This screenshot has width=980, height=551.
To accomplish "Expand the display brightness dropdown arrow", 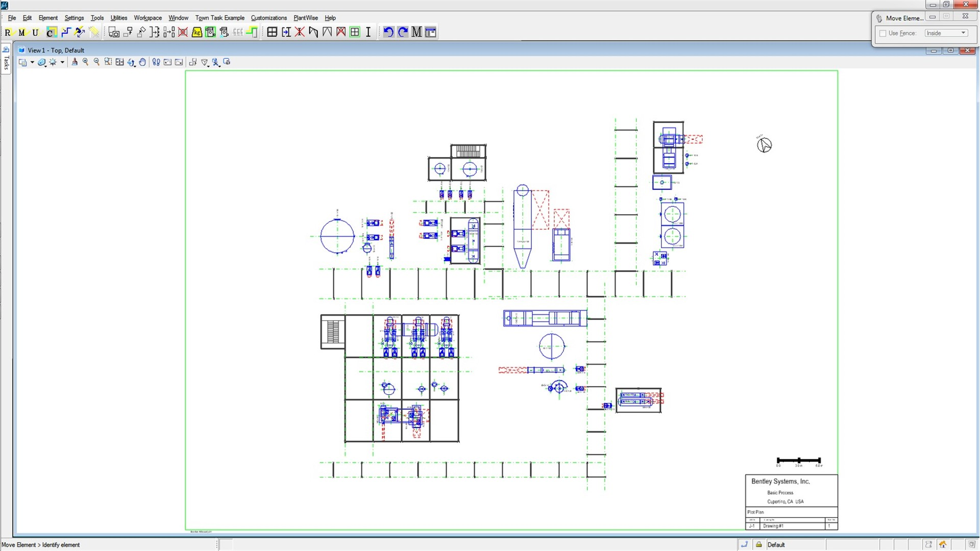I will tap(62, 62).
